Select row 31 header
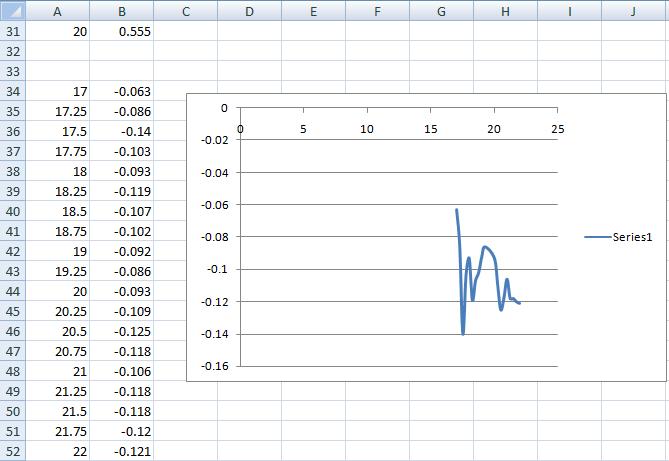Viewport: 669px width, 461px height. (15, 31)
